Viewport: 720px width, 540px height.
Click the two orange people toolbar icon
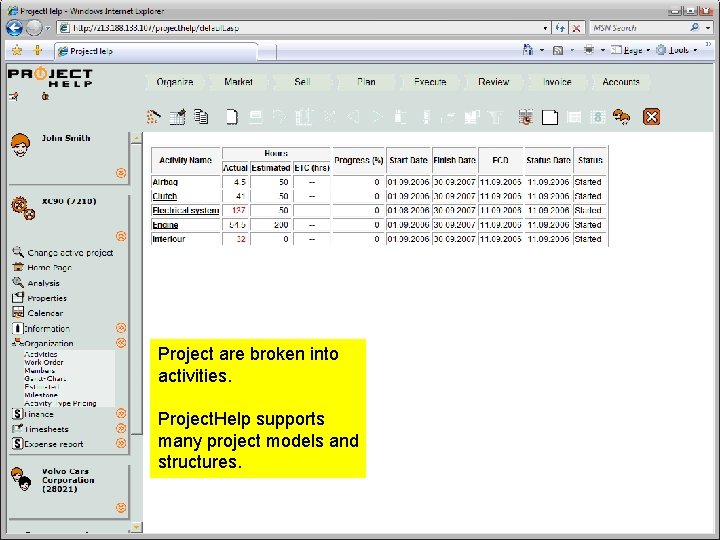click(621, 117)
